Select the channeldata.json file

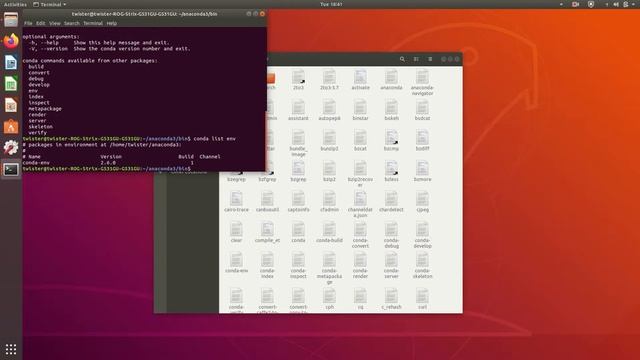pos(360,204)
